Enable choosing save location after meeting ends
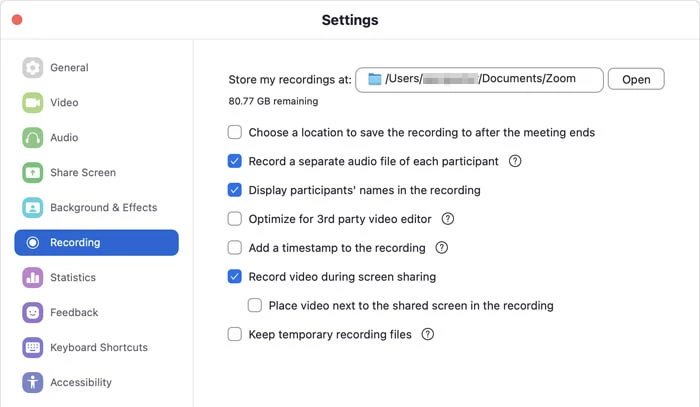The width and height of the screenshot is (700, 407). pyautogui.click(x=235, y=132)
